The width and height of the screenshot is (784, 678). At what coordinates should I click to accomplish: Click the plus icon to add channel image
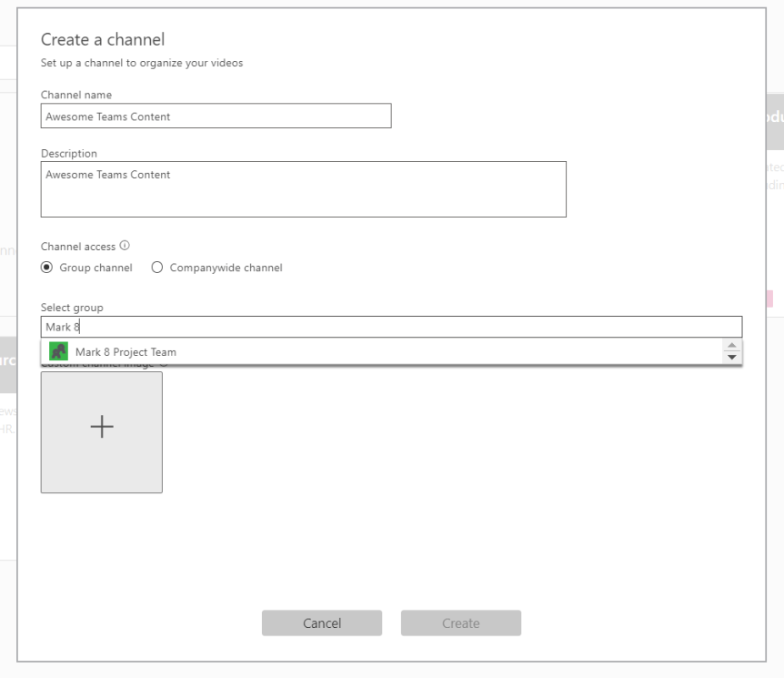tap(102, 427)
